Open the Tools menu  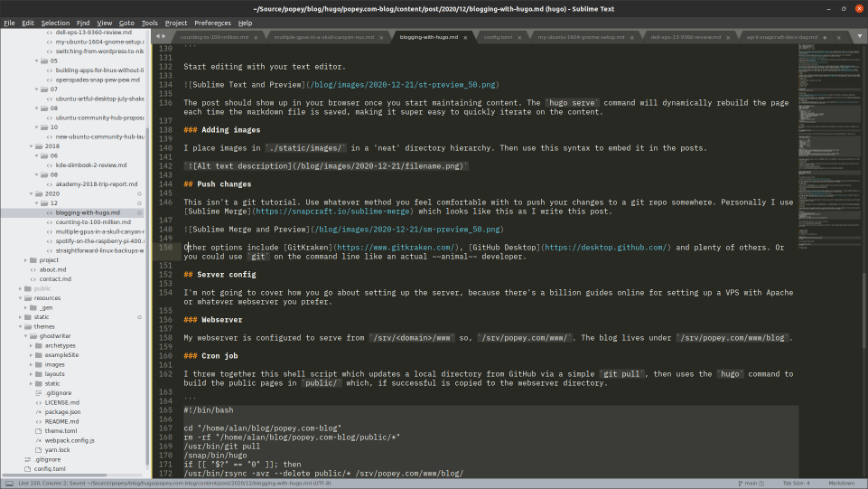149,23
